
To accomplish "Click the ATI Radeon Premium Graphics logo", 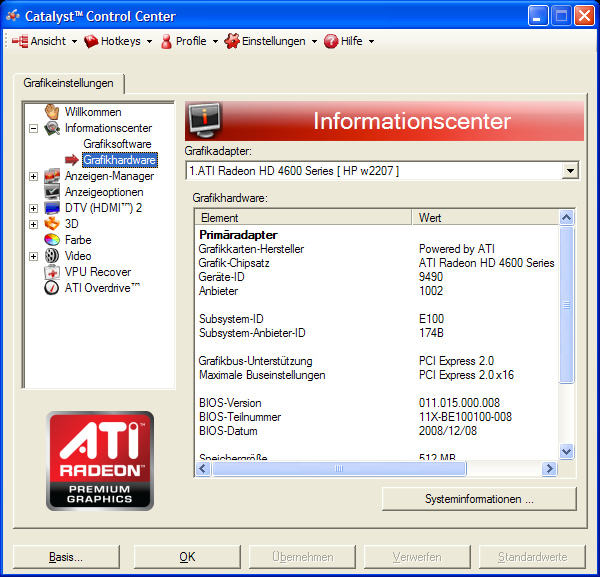I will (100, 461).
